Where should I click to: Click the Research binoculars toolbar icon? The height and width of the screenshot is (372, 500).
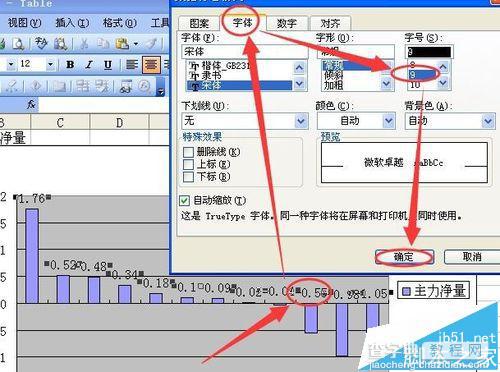60,44
